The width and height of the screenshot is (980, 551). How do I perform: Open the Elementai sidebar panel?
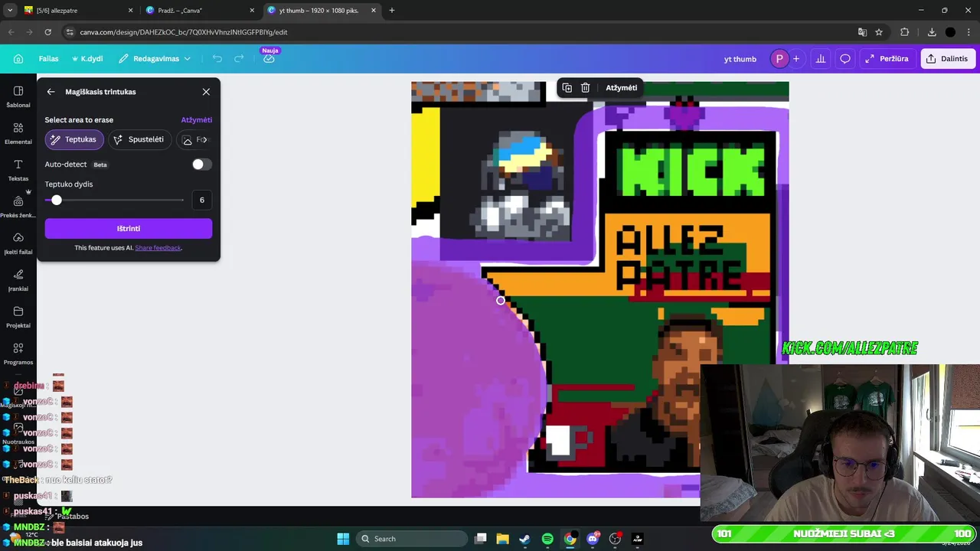point(18,133)
